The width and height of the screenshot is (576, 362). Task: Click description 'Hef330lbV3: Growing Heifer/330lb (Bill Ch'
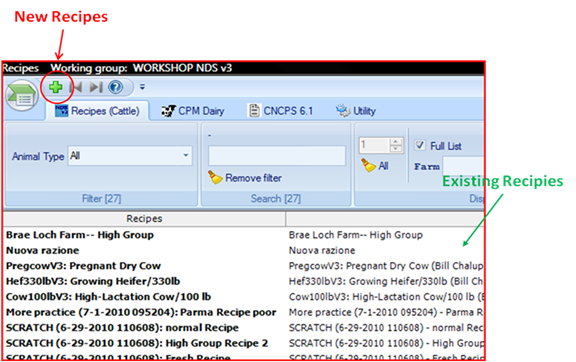coord(386,281)
